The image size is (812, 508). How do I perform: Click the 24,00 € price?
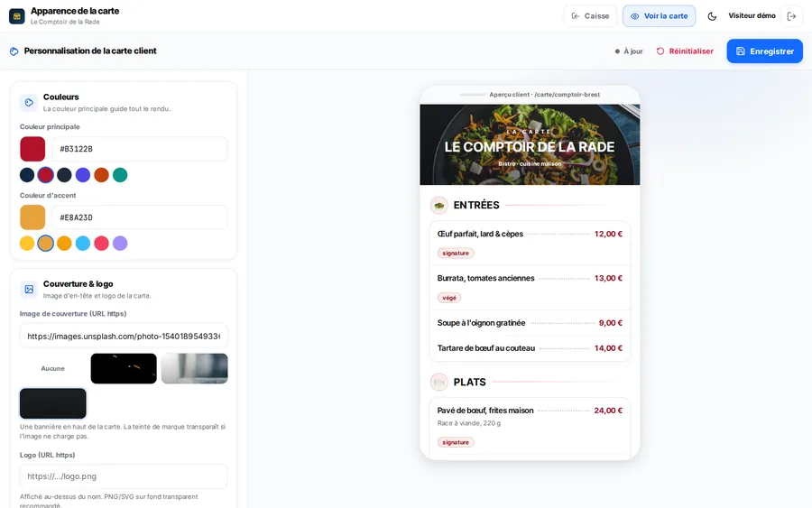coord(608,411)
